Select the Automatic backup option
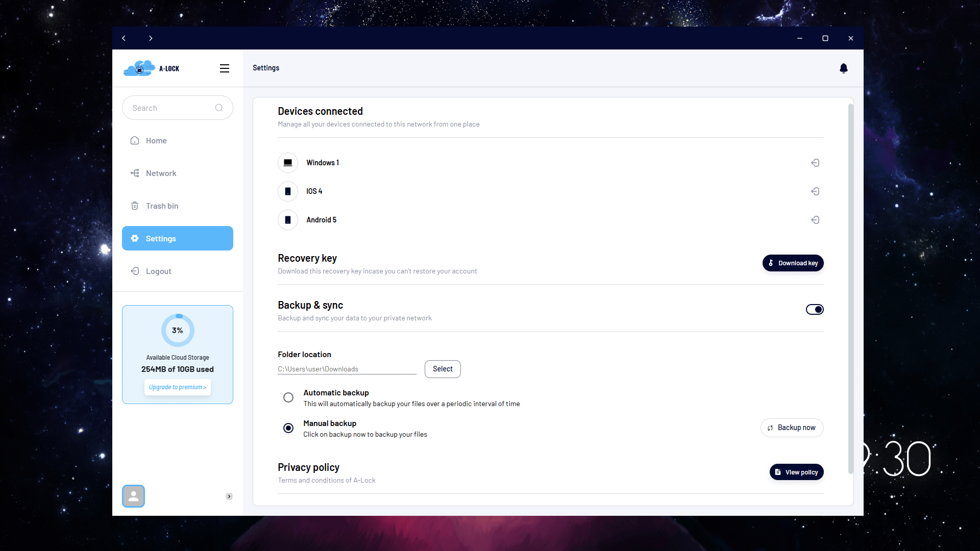This screenshot has height=551, width=980. [288, 397]
